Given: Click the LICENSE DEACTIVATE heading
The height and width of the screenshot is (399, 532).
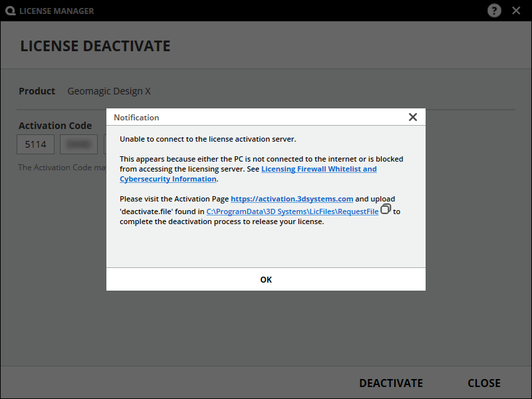Looking at the screenshot, I should point(95,46).
